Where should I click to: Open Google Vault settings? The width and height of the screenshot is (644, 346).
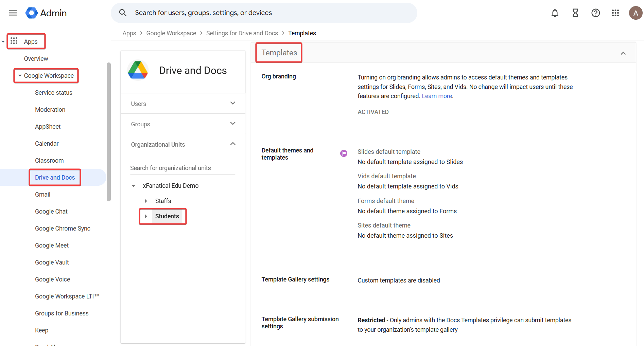52,262
